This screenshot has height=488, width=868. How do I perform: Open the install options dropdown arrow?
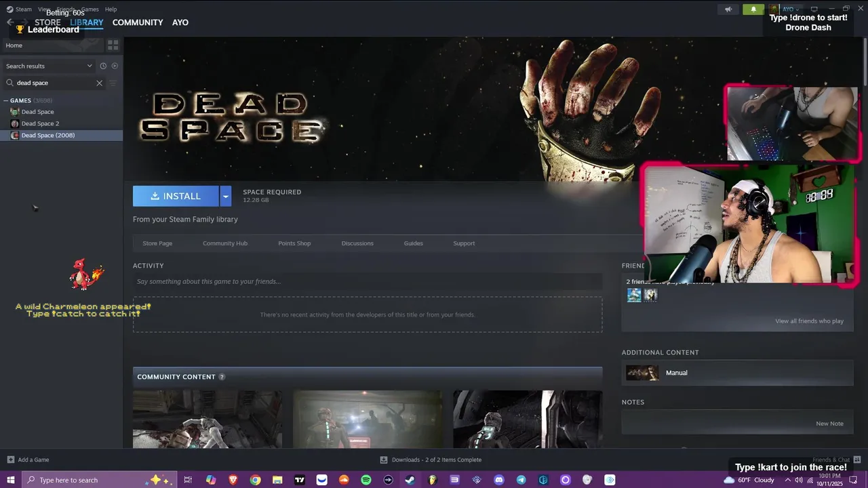click(225, 196)
